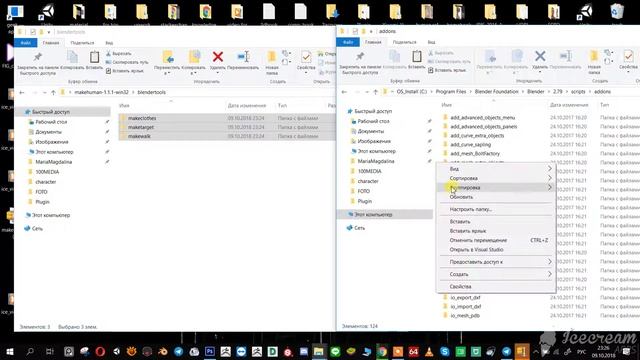The width and height of the screenshot is (640, 360).
Task: Click New folder (Новая папка) icon in addons window
Action: coord(594,56)
